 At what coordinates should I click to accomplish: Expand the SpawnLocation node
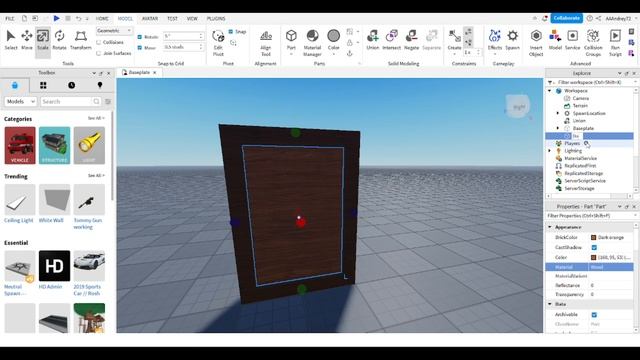[x=558, y=113]
